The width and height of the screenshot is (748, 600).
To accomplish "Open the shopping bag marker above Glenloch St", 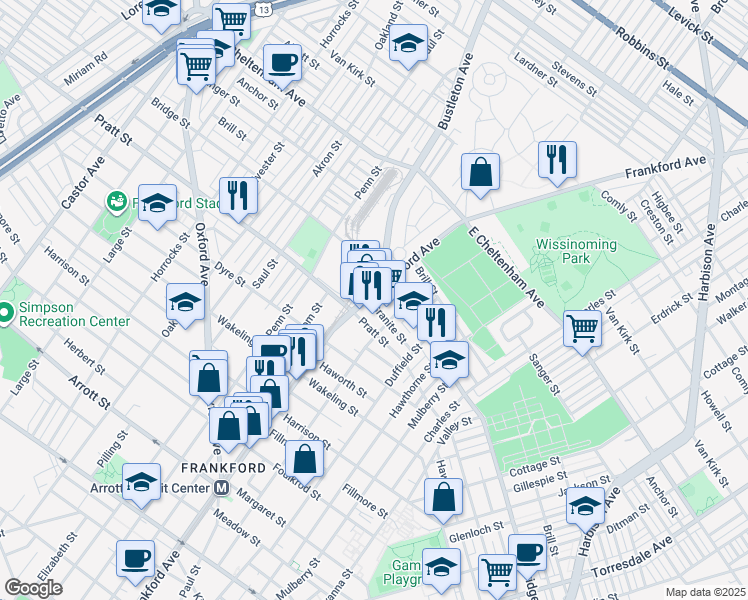I will (443, 495).
